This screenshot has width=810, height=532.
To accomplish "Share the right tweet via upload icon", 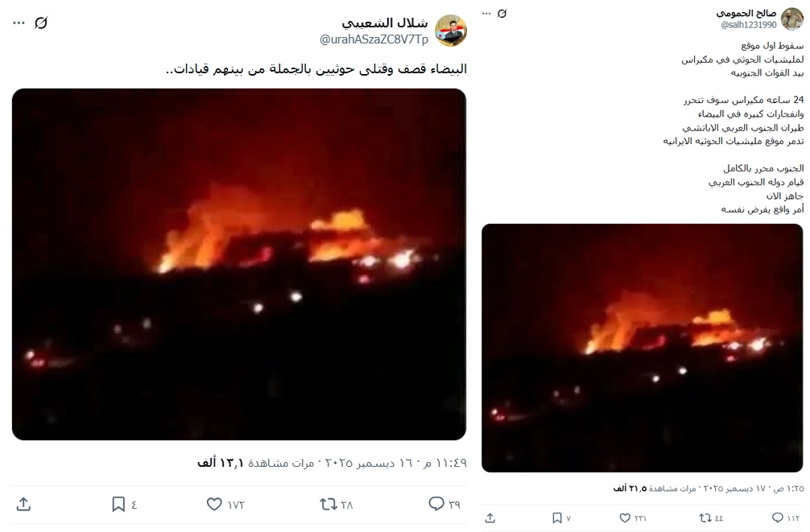I will 490,518.
